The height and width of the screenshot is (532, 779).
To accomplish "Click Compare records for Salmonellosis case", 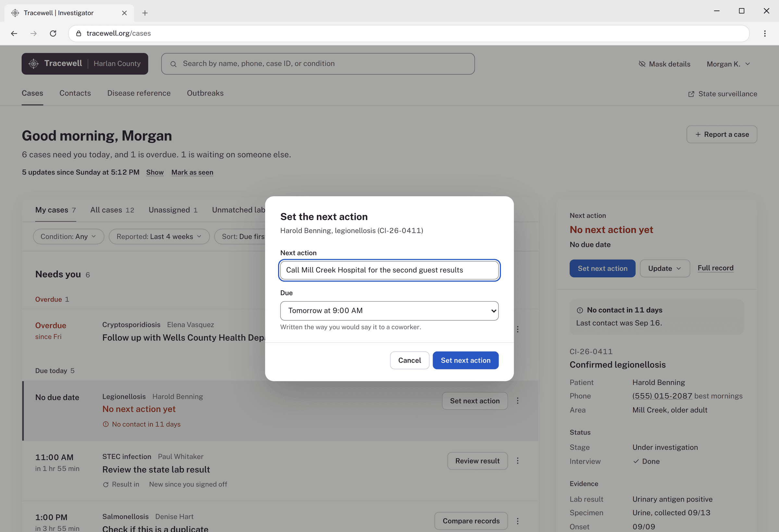I will 471,521.
